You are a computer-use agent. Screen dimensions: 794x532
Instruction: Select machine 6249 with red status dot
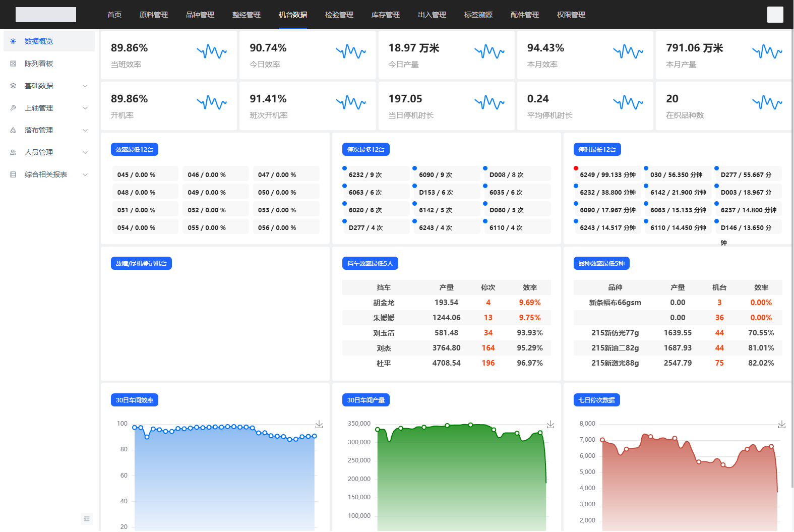pos(607,174)
